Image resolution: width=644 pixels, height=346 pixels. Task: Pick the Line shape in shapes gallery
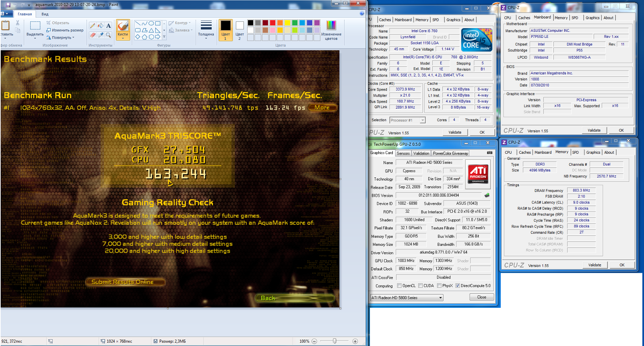pyautogui.click(x=138, y=23)
